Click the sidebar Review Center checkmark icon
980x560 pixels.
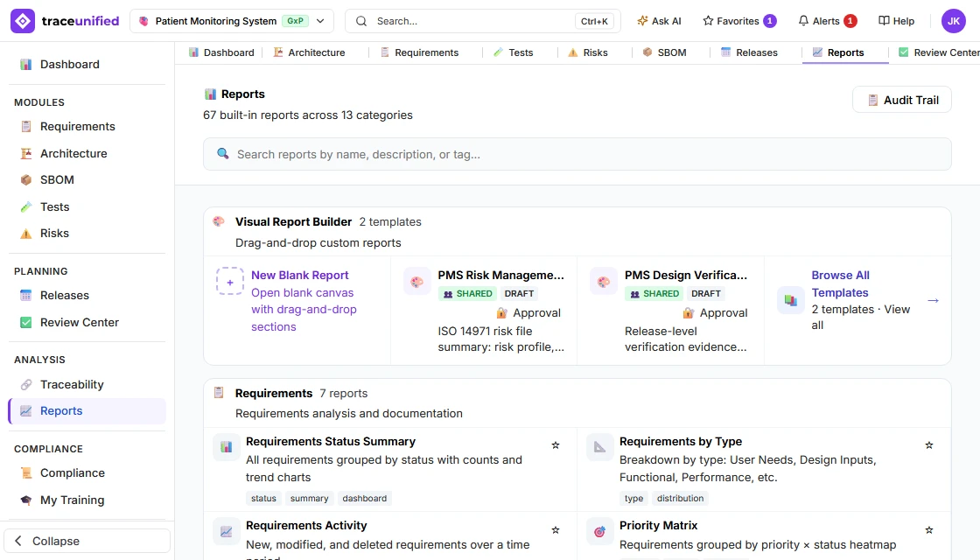tap(25, 323)
